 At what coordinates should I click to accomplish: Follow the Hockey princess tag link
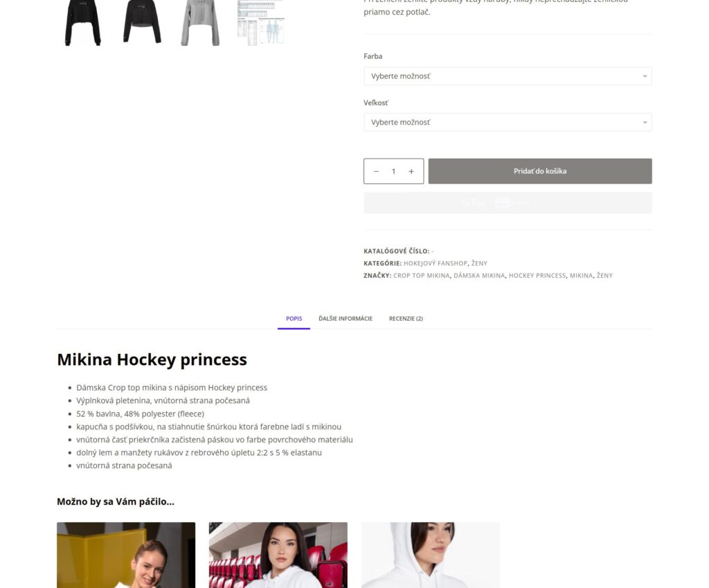[x=537, y=276]
